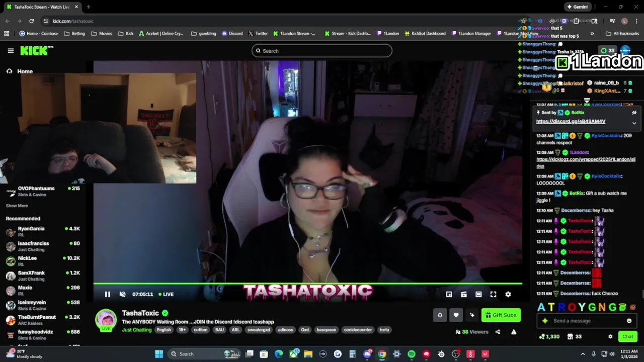Viewport: 644px width, 362px height.
Task: Open video player settings gear
Action: pyautogui.click(x=508, y=294)
